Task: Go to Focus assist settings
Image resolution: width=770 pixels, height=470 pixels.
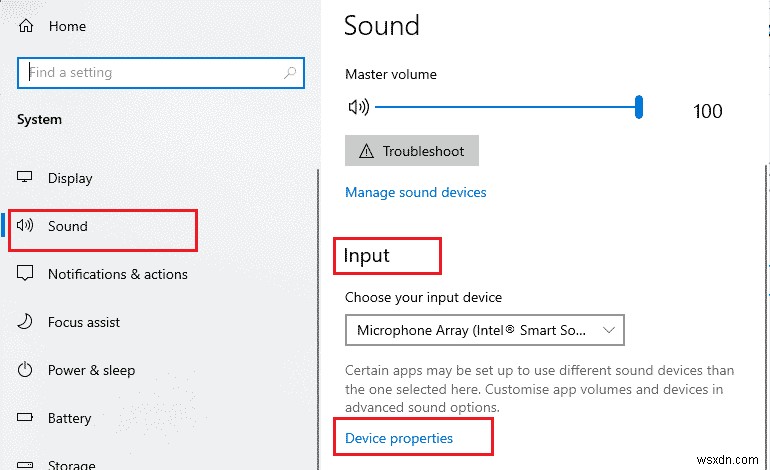Action: [x=84, y=322]
